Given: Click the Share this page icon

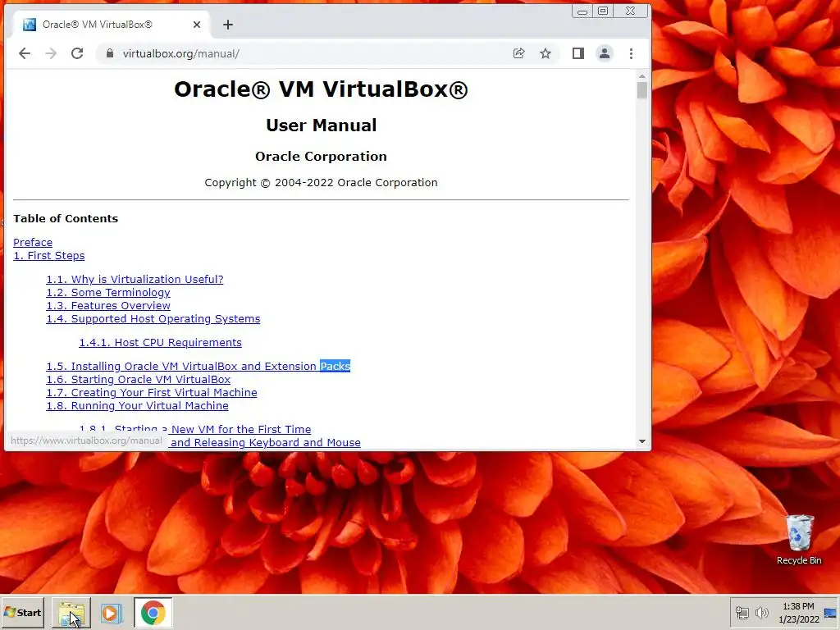Looking at the screenshot, I should pyautogui.click(x=518, y=53).
